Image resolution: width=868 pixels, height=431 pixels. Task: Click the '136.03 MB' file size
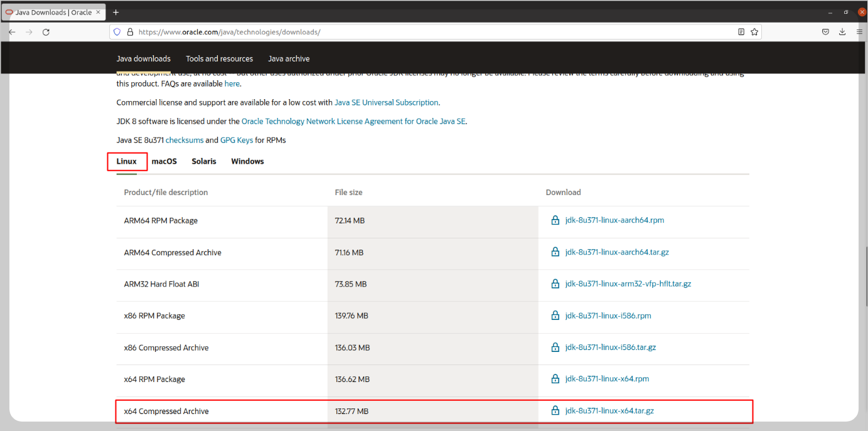[352, 348]
